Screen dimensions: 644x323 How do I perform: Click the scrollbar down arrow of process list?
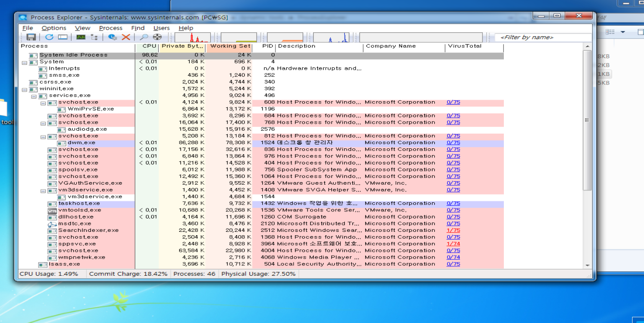pyautogui.click(x=588, y=265)
